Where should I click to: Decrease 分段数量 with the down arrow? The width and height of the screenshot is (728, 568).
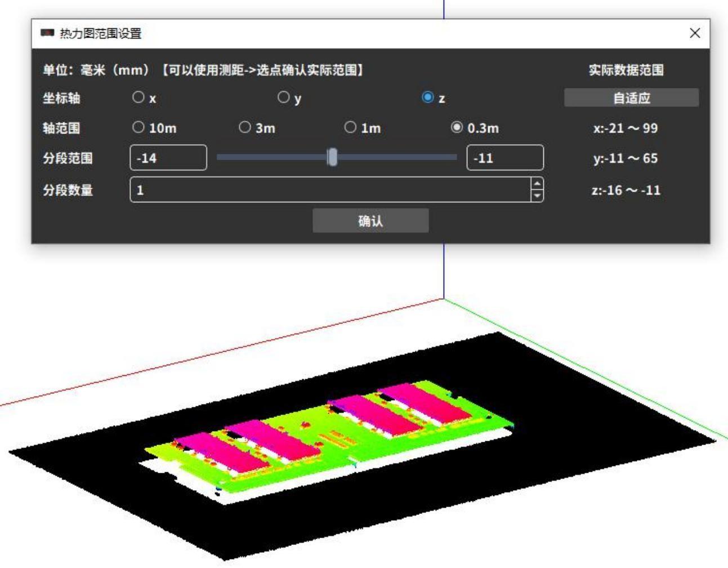tap(538, 196)
